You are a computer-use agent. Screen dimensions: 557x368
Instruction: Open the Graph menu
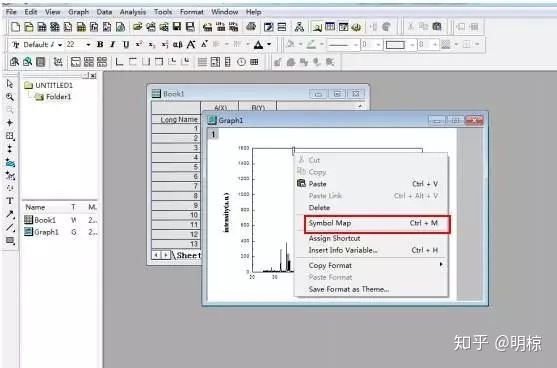[x=79, y=12]
